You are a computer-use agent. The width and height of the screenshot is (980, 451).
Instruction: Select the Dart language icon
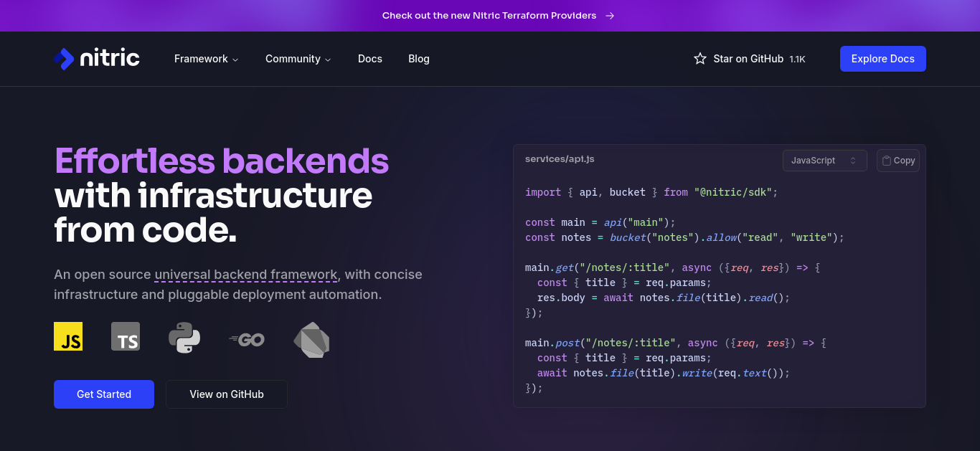tap(311, 339)
